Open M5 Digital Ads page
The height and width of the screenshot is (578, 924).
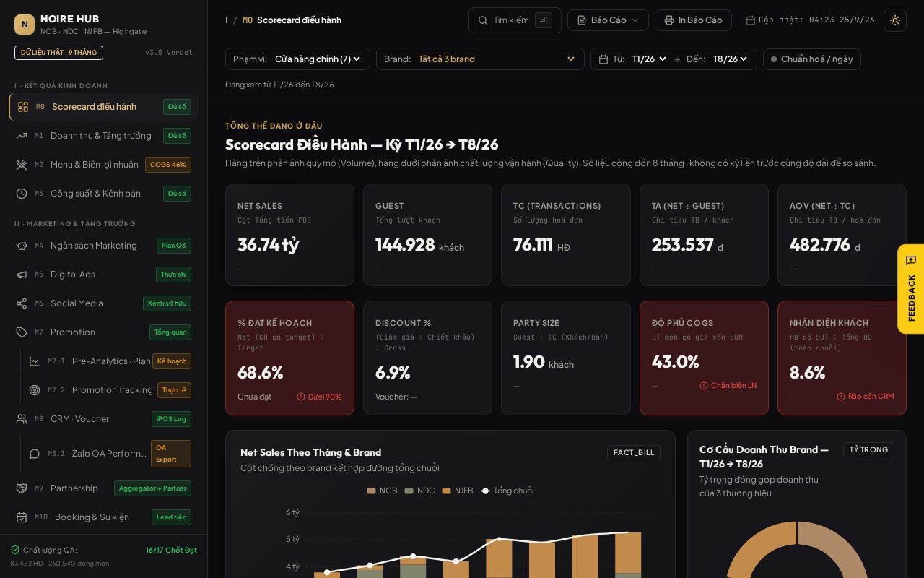click(x=103, y=275)
